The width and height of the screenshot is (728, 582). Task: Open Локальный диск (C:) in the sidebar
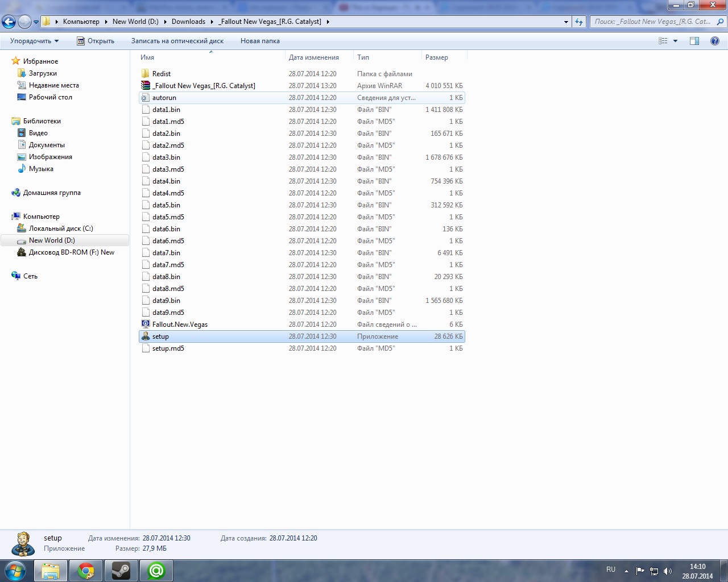pyautogui.click(x=61, y=228)
